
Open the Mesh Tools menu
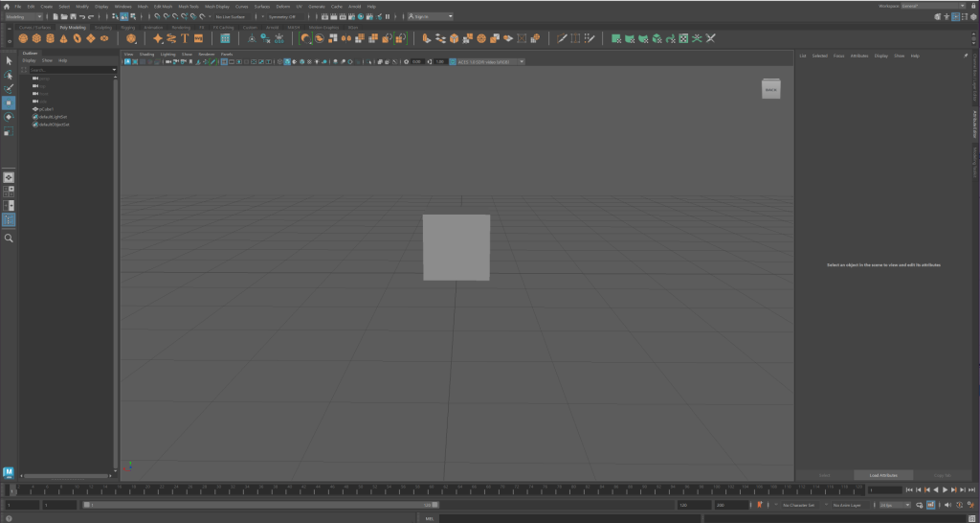(188, 6)
